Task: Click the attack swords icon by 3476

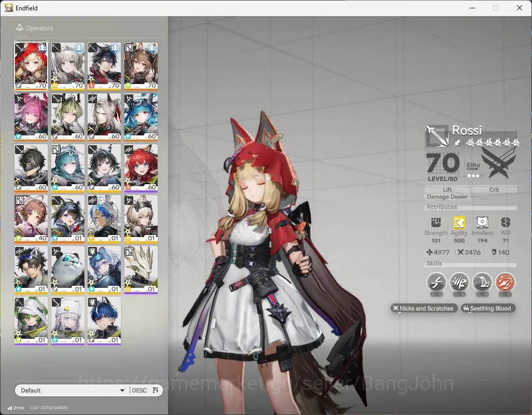Action: 460,252
